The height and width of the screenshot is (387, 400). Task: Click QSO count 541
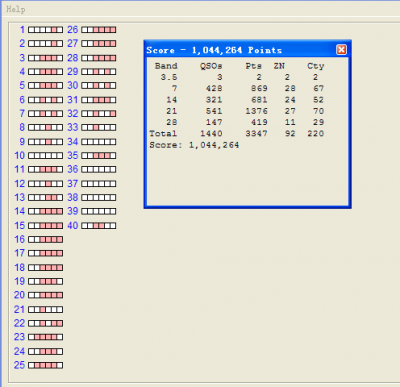214,111
